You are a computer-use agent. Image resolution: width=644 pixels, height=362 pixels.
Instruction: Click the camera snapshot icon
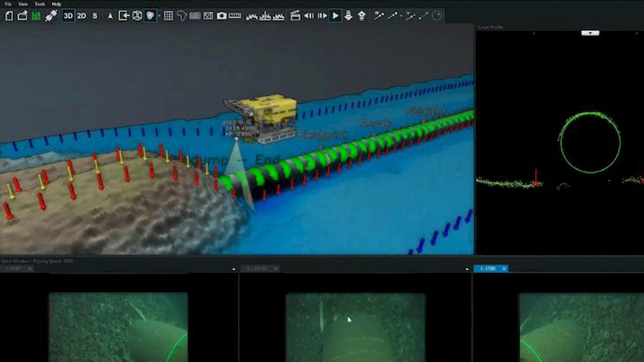(x=221, y=16)
